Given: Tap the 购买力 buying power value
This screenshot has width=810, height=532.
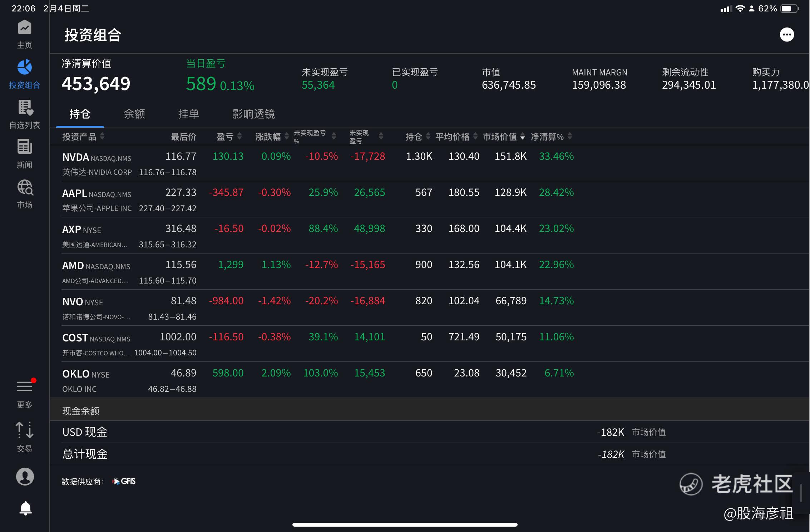Looking at the screenshot, I should point(781,85).
